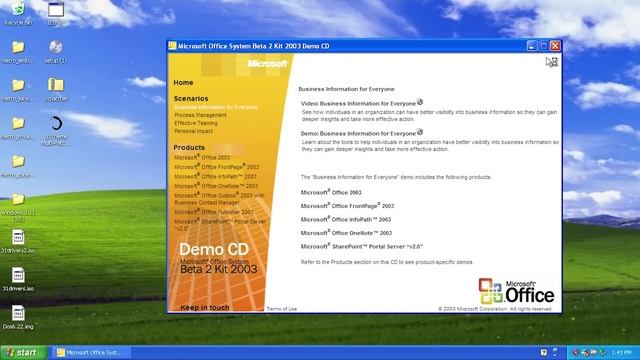Open the setup (1) disc icon on desktop
Screen dimensions: 640x360
56,51
